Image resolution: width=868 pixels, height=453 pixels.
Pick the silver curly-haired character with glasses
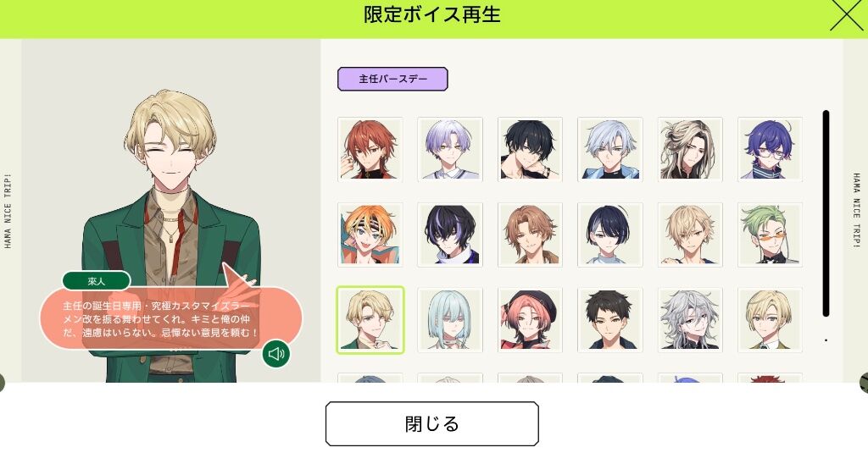pyautogui.click(x=690, y=320)
